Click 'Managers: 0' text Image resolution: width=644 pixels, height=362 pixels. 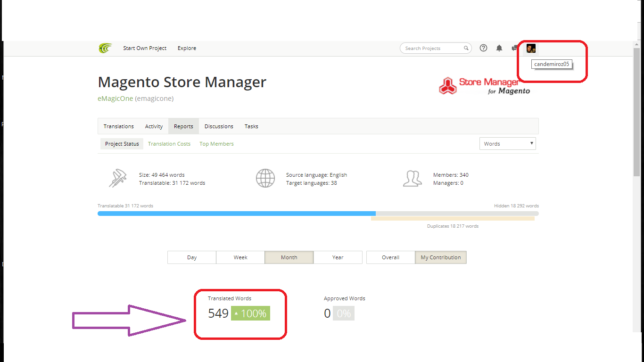[x=448, y=183]
